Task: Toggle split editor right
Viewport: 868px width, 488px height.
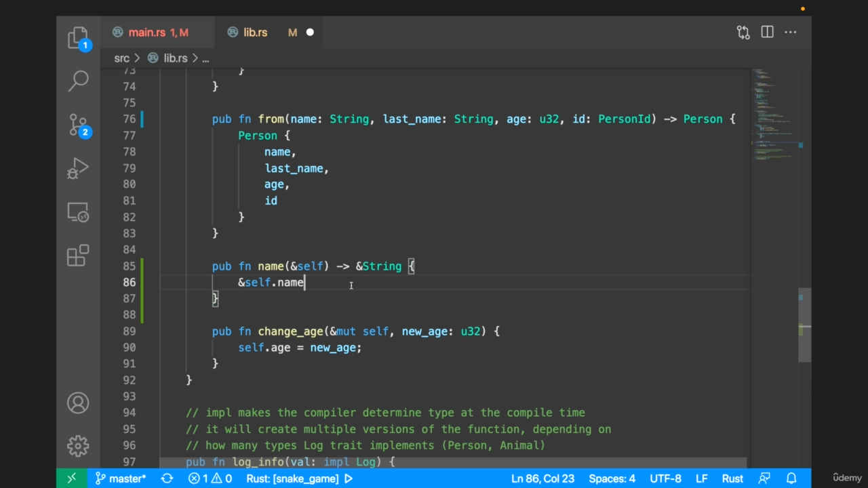Action: (767, 33)
